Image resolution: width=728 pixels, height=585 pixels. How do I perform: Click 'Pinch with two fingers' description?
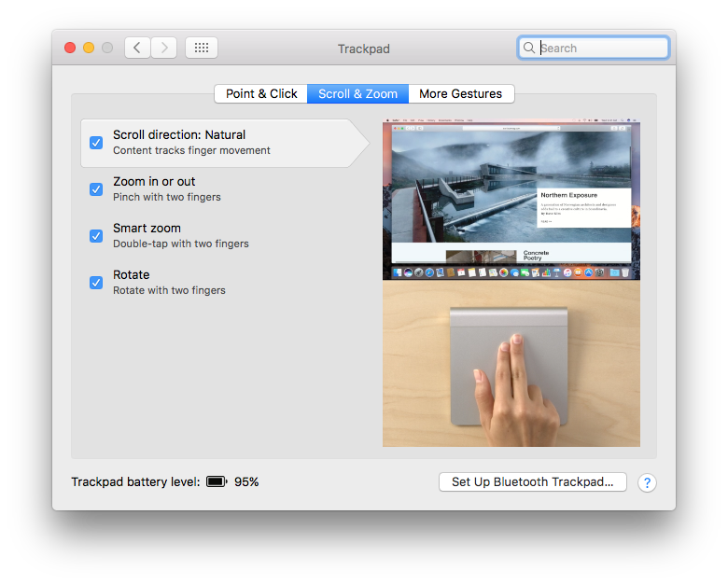pos(167,197)
